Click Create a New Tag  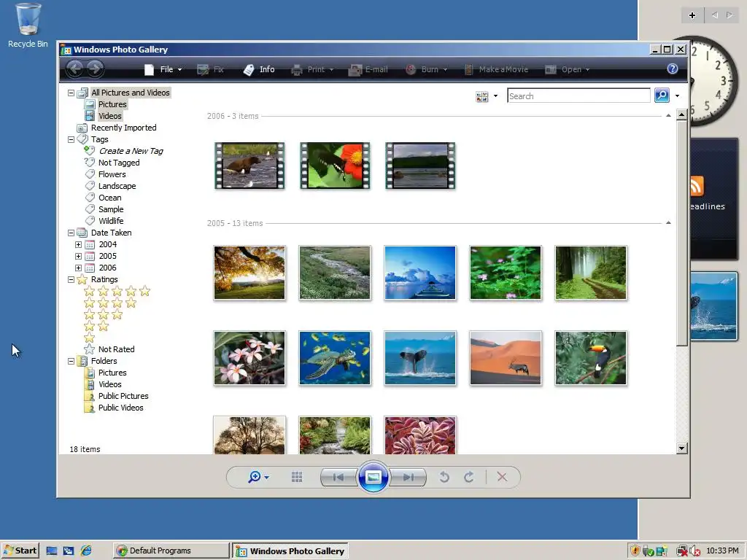[131, 151]
